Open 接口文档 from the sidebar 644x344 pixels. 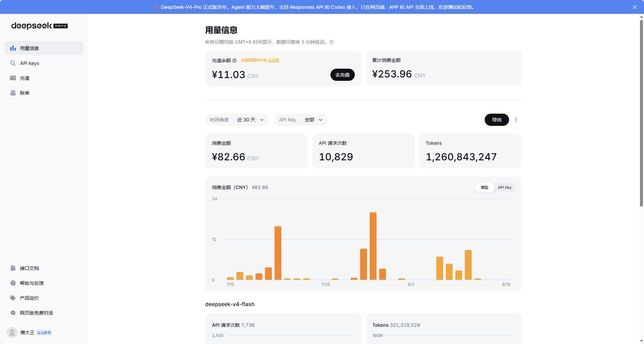coord(44,268)
